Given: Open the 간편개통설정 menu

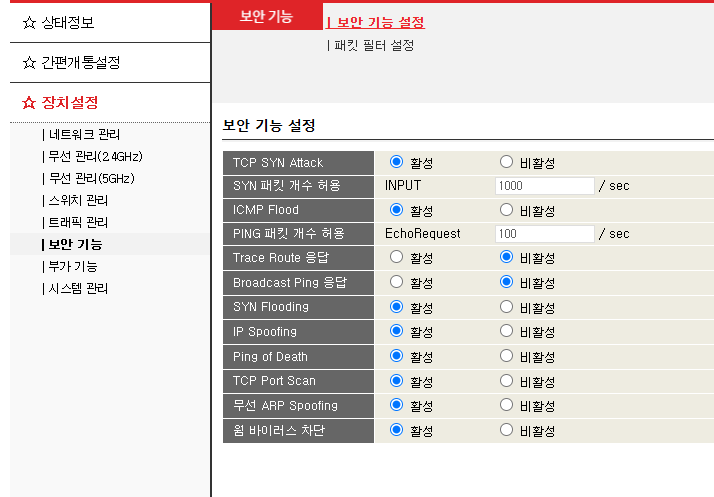Looking at the screenshot, I should 81,62.
